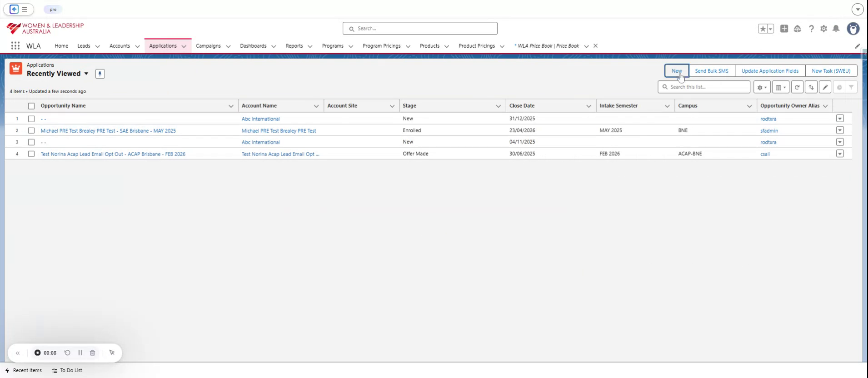Image resolution: width=868 pixels, height=378 pixels.
Task: Click Send Bulk SMS button
Action: pos(712,71)
